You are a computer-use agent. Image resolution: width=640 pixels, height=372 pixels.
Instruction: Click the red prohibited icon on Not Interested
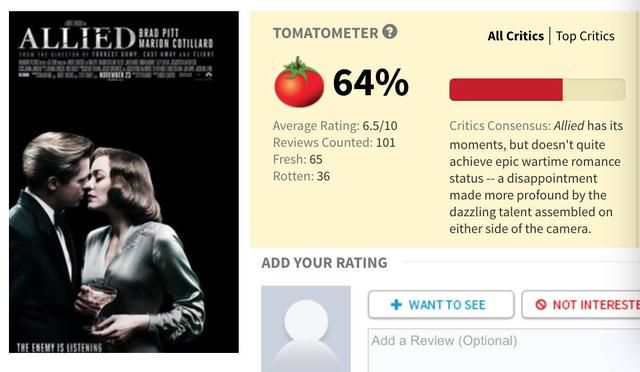(541, 305)
